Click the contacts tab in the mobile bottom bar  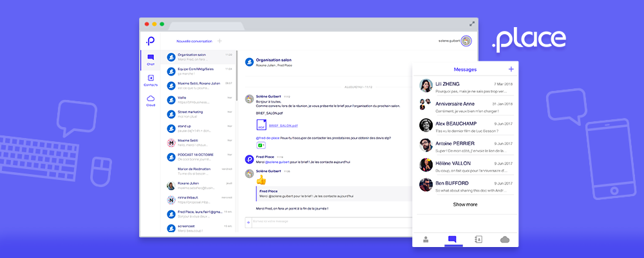click(x=478, y=239)
